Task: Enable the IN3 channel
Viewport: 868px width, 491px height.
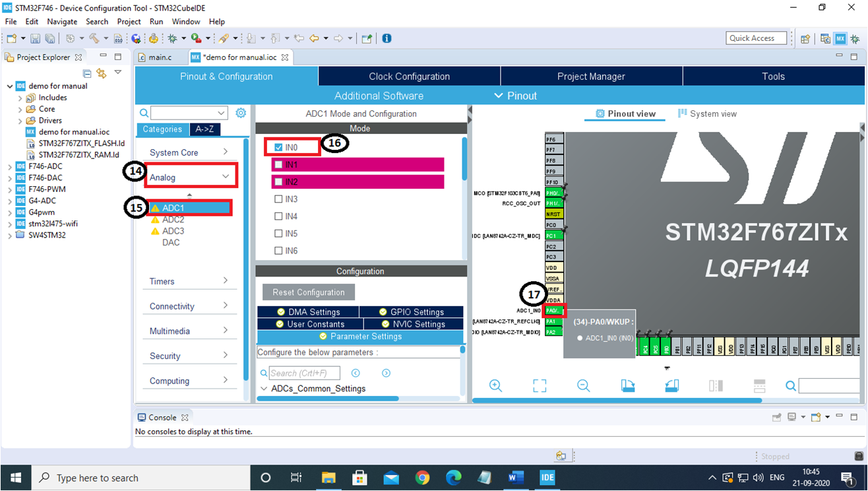Action: tap(278, 198)
